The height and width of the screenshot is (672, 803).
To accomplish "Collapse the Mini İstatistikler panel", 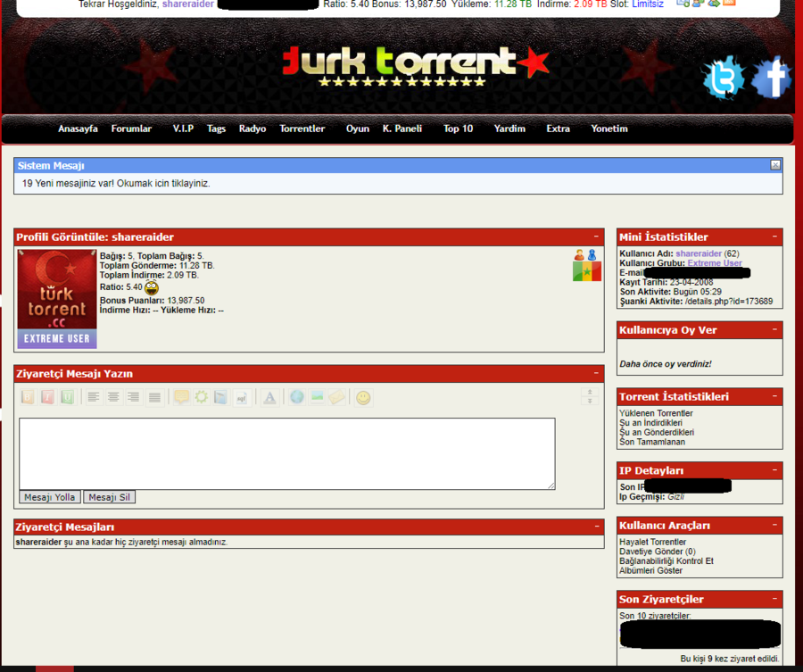I will point(774,236).
